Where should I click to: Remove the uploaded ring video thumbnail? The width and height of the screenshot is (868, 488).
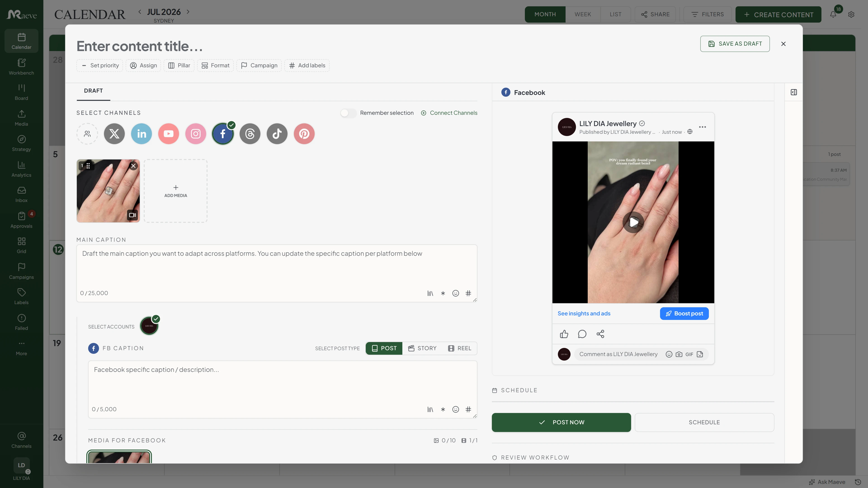133,166
